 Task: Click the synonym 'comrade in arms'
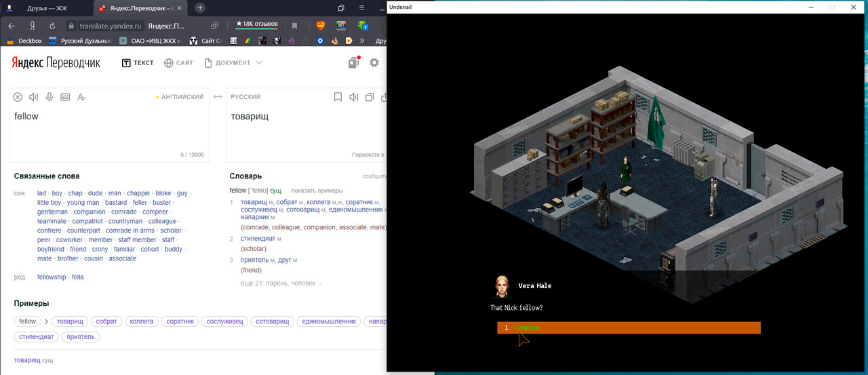pyautogui.click(x=130, y=231)
